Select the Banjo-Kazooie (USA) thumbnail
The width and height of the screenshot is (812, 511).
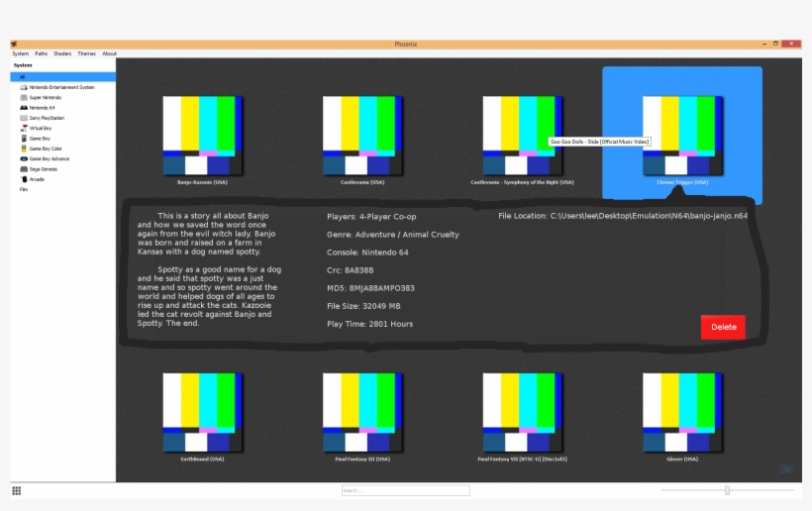point(202,136)
